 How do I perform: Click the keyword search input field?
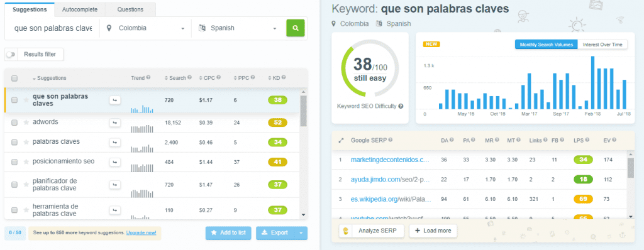(53, 28)
